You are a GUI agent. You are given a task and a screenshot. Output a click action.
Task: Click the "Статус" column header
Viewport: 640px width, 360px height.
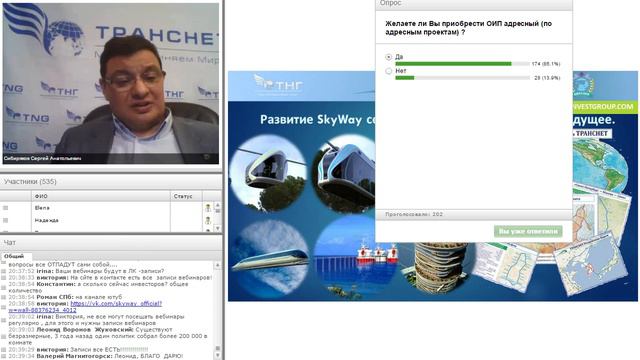186,196
